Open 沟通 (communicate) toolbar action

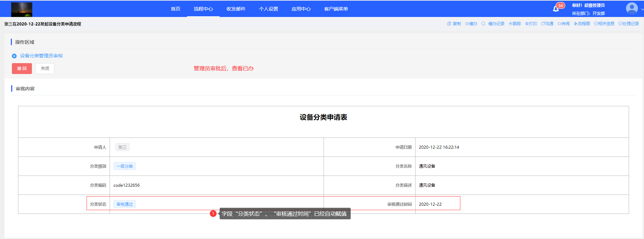click(x=543, y=24)
